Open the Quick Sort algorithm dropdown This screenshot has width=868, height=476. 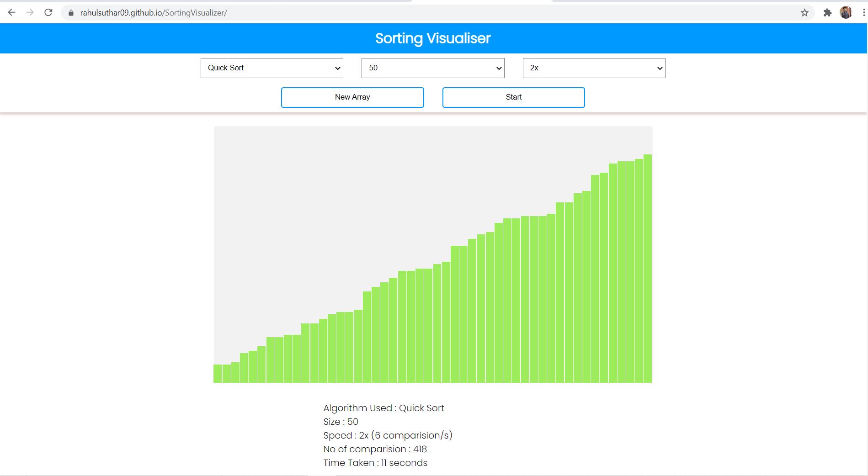coord(272,68)
